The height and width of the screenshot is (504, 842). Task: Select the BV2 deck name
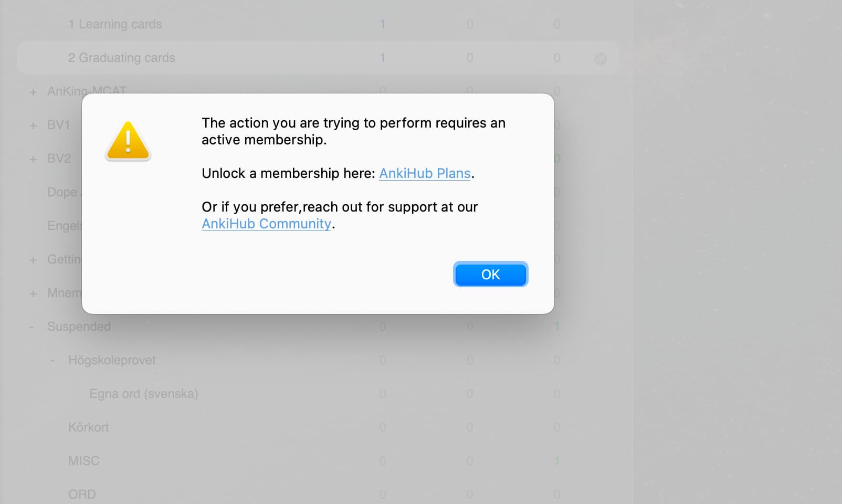pos(59,159)
